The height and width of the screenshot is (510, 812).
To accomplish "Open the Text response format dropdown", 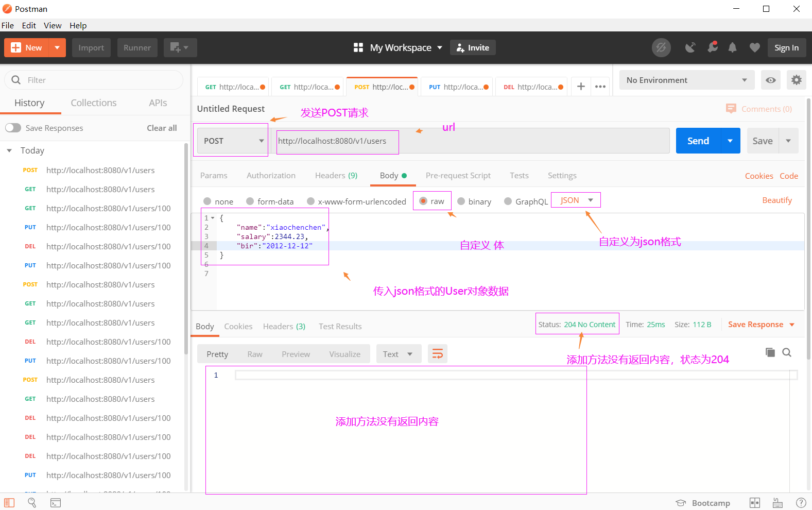I will (399, 354).
